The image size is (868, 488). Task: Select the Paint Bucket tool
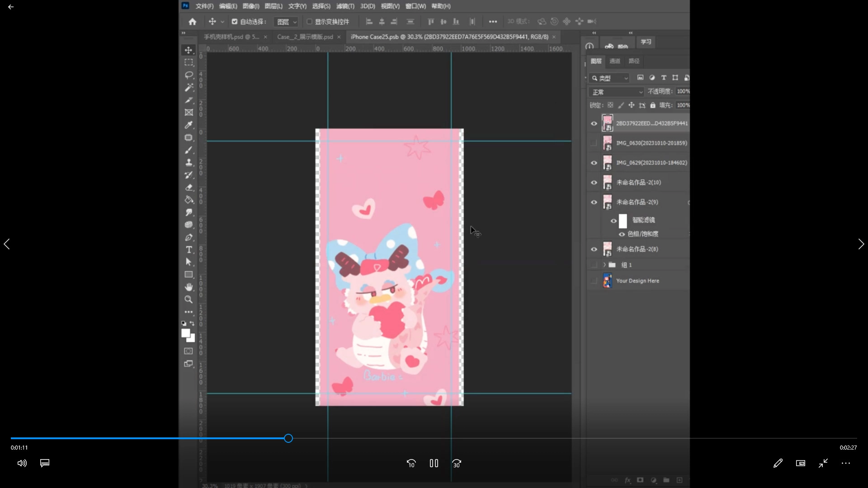[189, 200]
